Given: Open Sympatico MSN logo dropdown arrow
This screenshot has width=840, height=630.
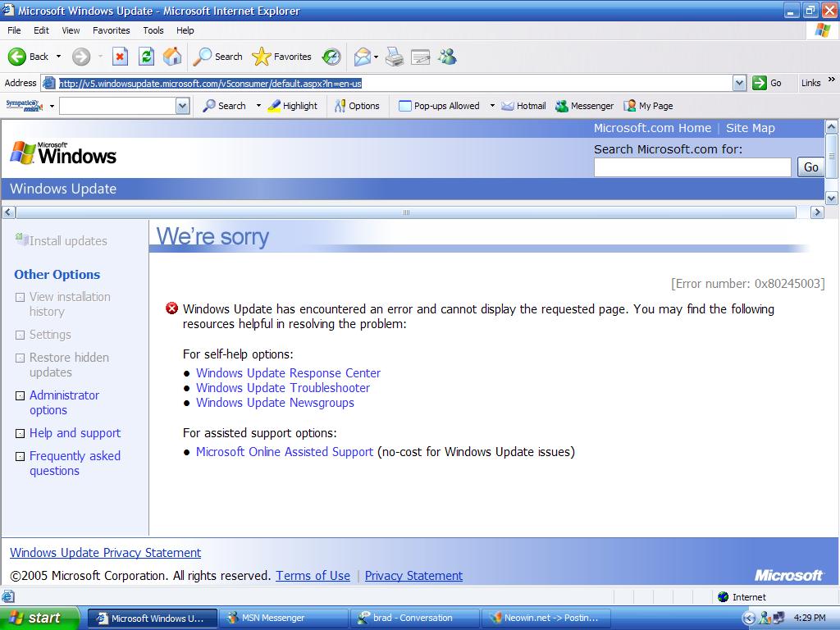Looking at the screenshot, I should 52,106.
